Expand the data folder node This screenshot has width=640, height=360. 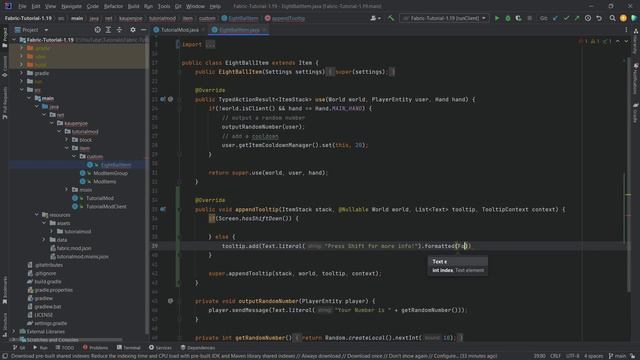44,240
